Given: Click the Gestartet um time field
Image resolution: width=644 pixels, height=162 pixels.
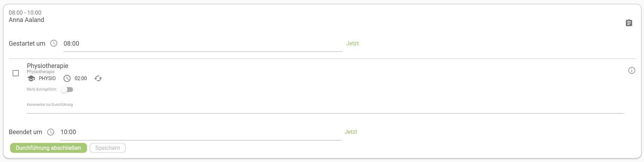Looking at the screenshot, I should point(203,44).
